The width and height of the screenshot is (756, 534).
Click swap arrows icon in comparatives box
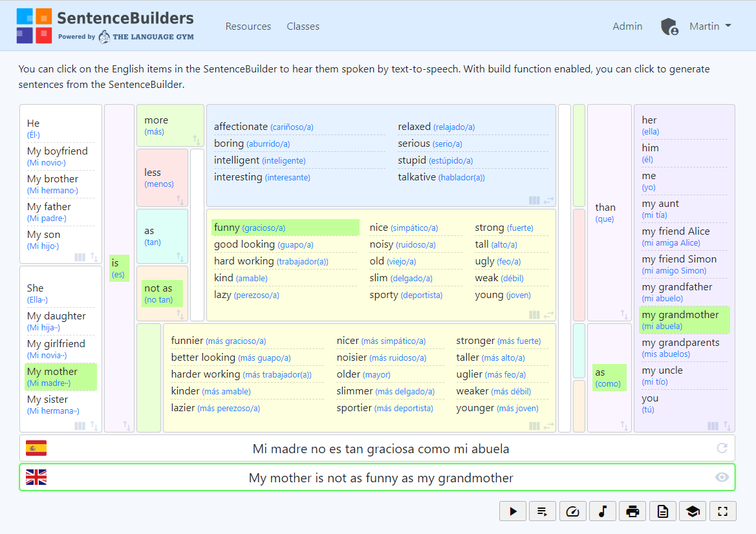coord(548,426)
